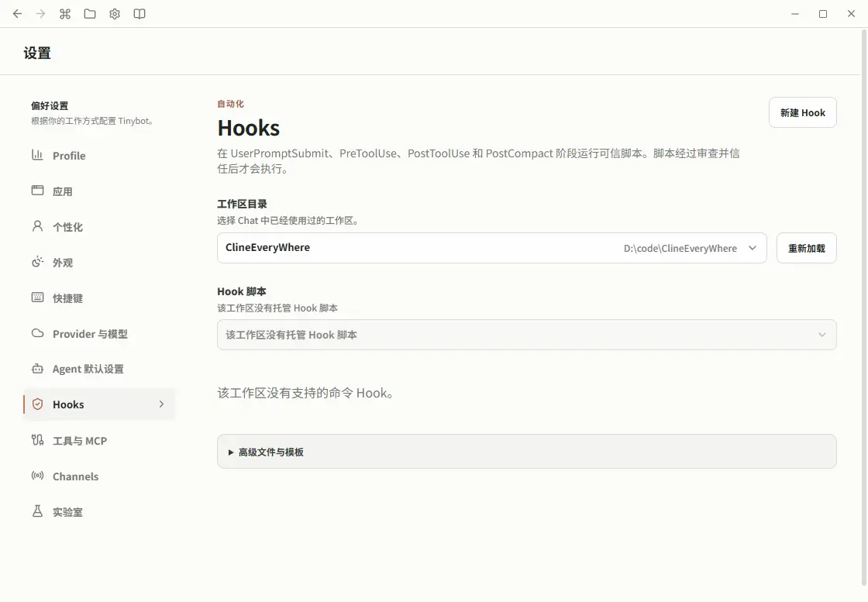Screen dimensions: 868x602
Task: Click the page vertical scrollbar
Action: 863,308
